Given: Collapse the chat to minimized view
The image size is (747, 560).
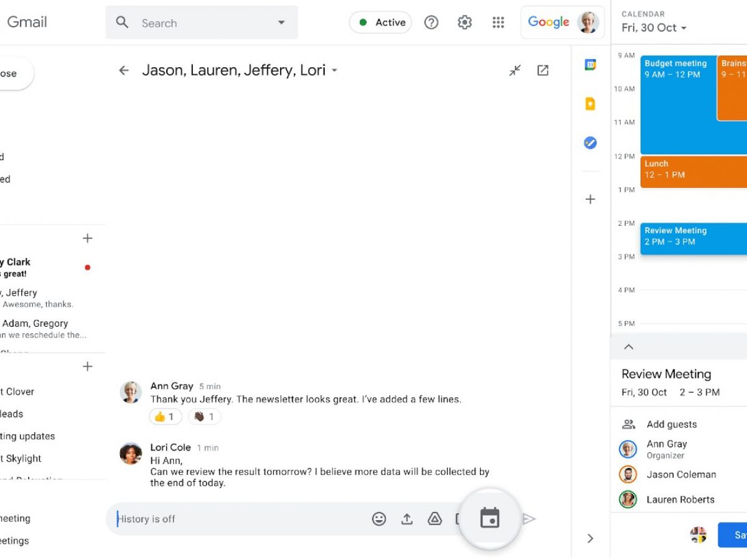Looking at the screenshot, I should [515, 70].
